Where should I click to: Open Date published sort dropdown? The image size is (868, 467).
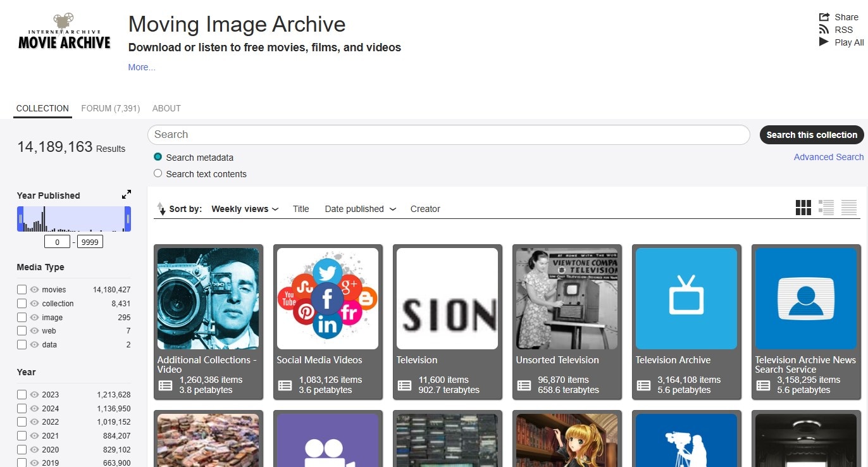[x=361, y=209]
